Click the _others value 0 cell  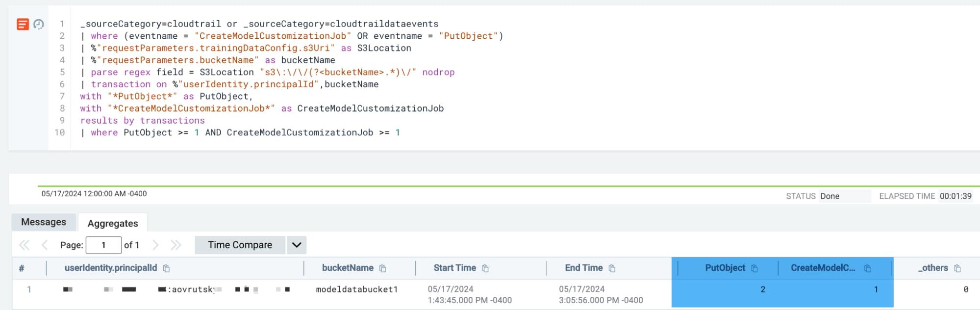(966, 289)
